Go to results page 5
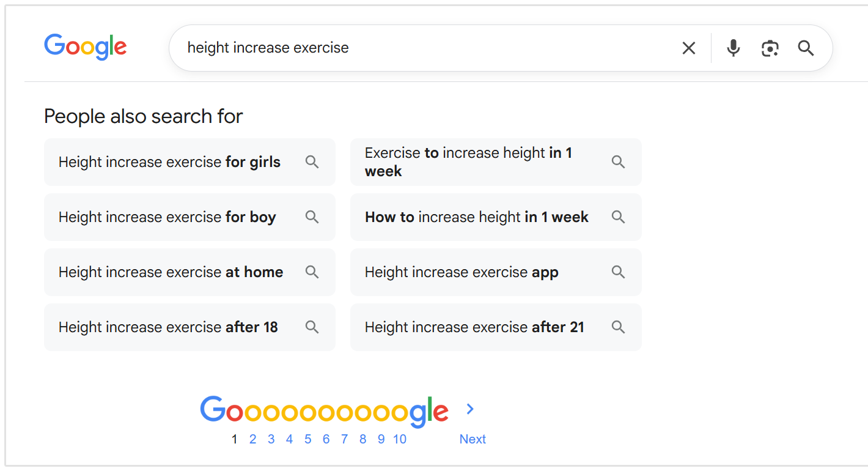Screen dimensions: 868x471 (307, 439)
